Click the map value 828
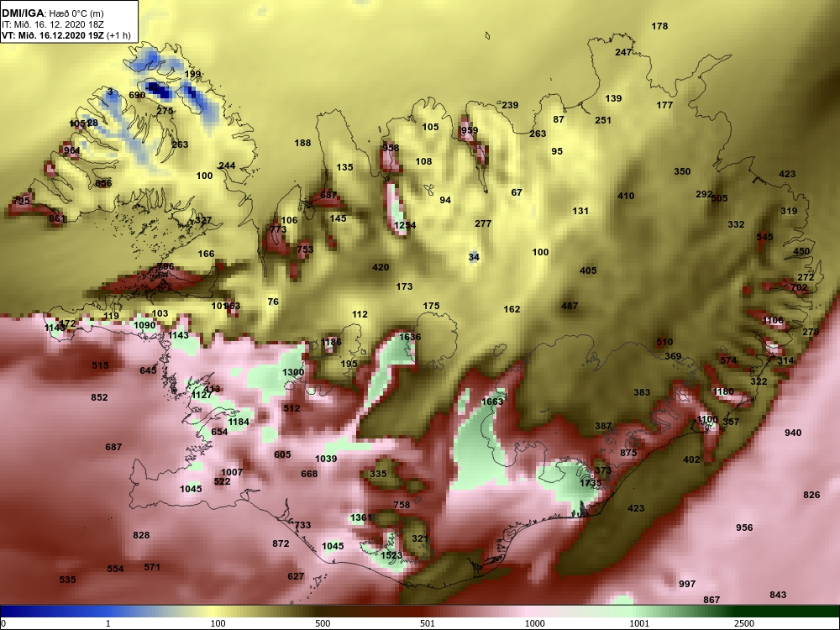Screen dimensions: 840x630 [x=141, y=535]
